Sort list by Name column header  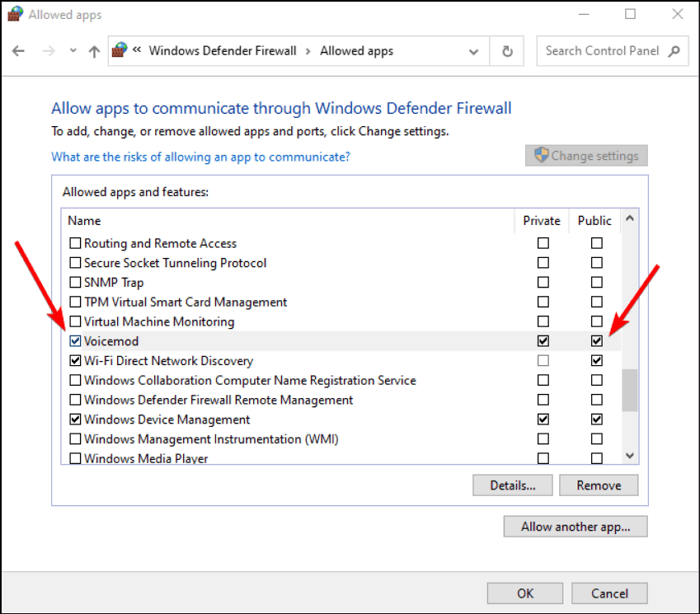pyautogui.click(x=85, y=220)
